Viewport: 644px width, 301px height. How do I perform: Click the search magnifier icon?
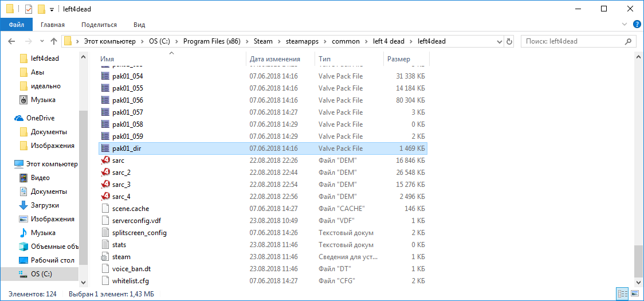(x=628, y=41)
